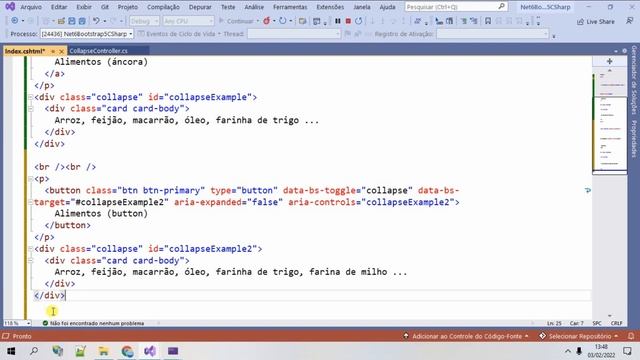Click the toggle bookmark icon in toolbar
This screenshot has height=360, width=640.
[488, 21]
